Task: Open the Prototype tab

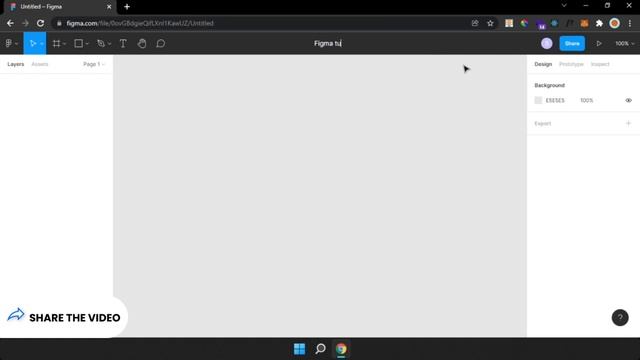Action: tap(571, 64)
